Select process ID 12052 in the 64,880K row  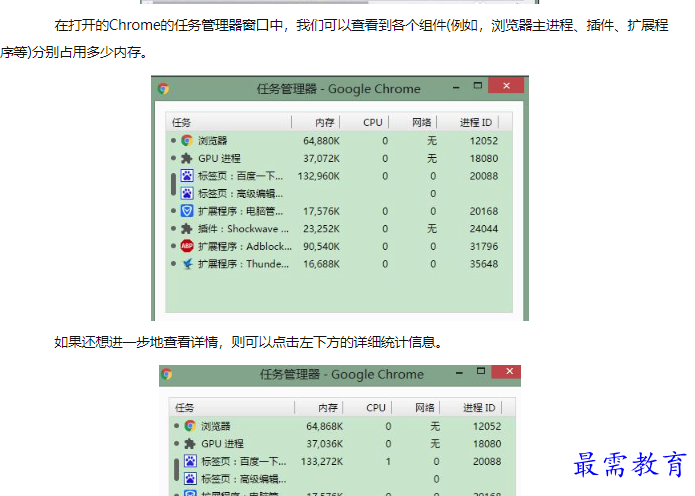point(484,141)
